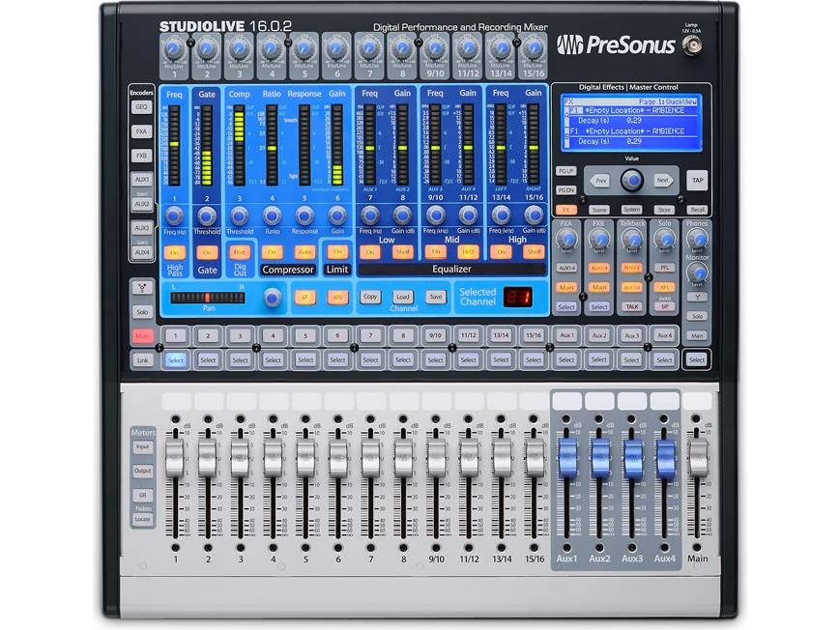Click the Compressor Ratio encoder knob
Screen dimensions: 840x630
click(273, 215)
